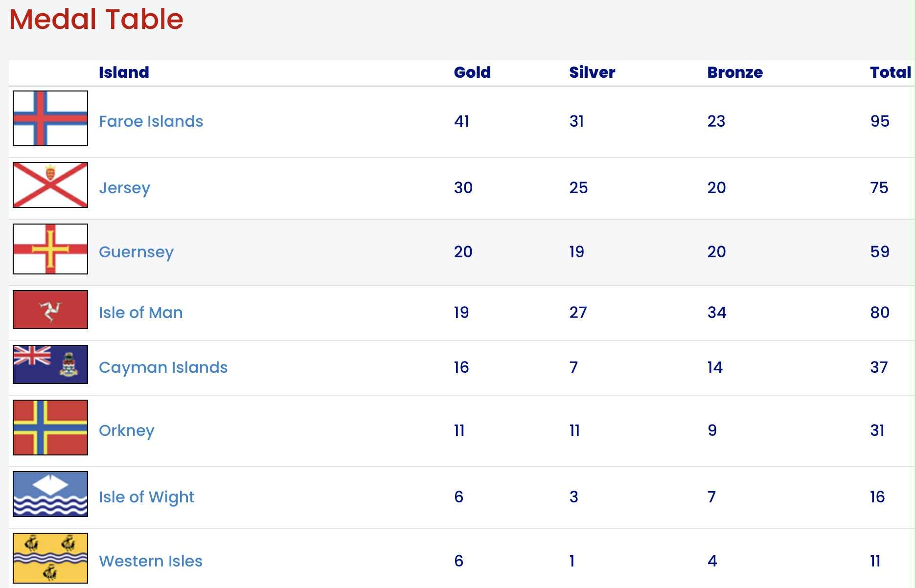The height and width of the screenshot is (588, 915).
Task: Visit the Cayman Islands link
Action: pyautogui.click(x=163, y=367)
